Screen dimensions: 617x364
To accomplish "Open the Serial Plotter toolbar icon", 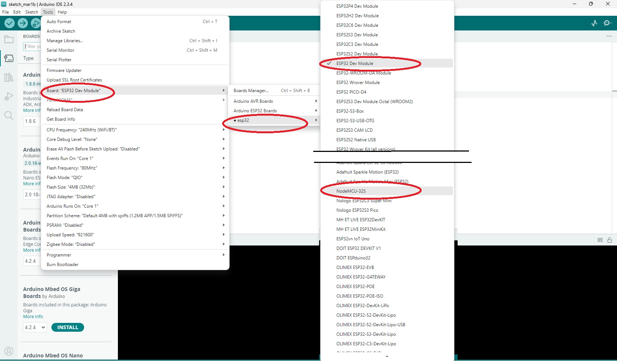I will click(594, 23).
